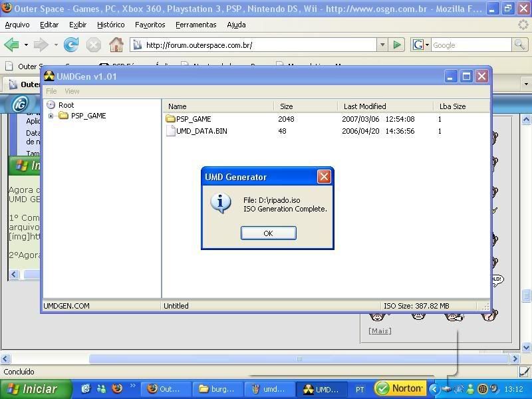
Task: Open the Exibir menu in Firefox
Action: pos(78,25)
